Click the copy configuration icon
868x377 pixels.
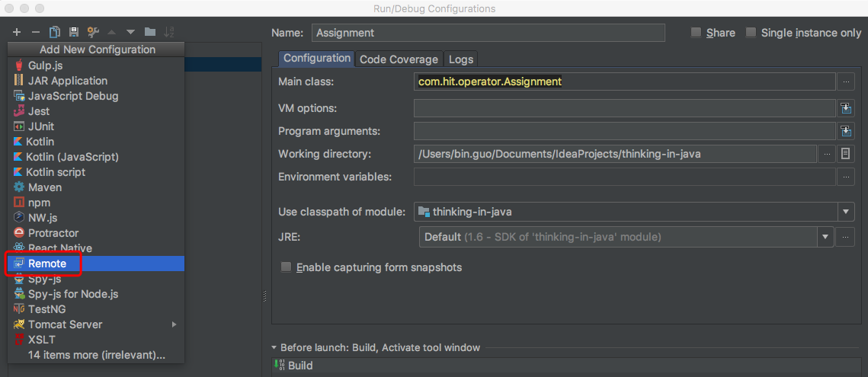(55, 32)
